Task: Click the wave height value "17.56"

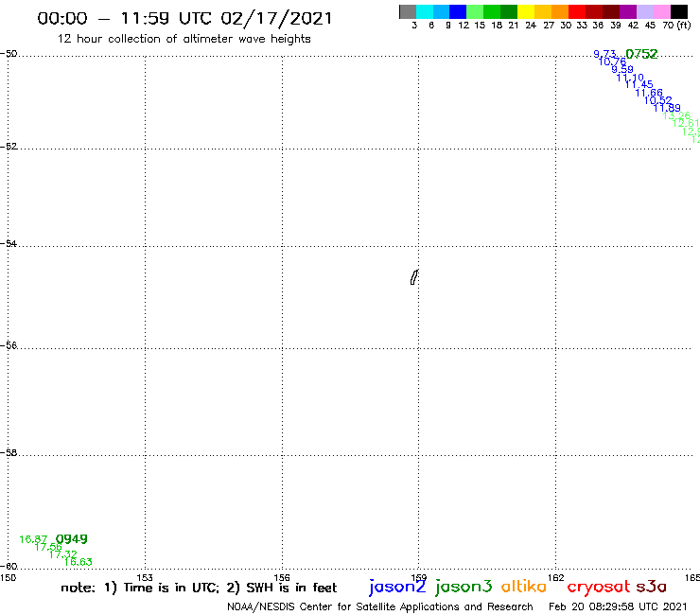Action: (48, 547)
